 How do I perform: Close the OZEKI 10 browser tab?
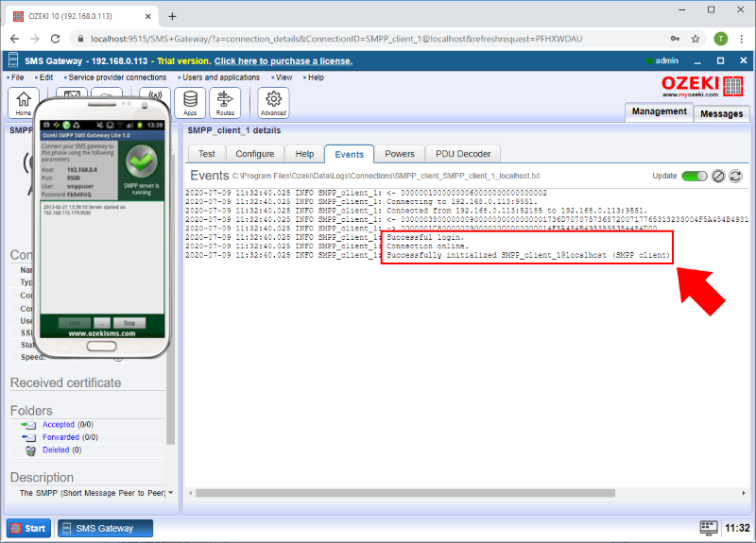(x=148, y=16)
